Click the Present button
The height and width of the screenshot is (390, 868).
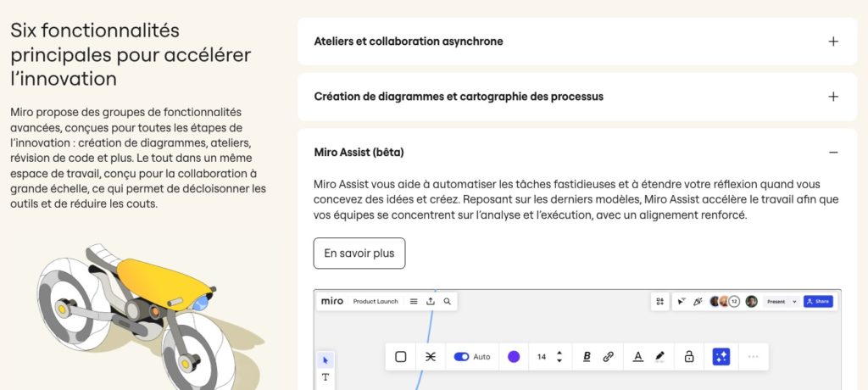776,301
